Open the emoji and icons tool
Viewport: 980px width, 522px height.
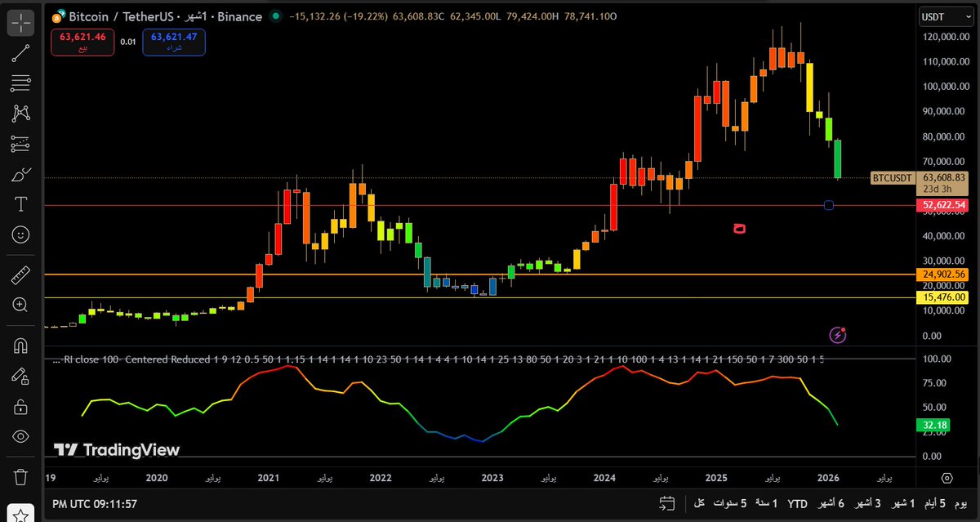coord(20,234)
